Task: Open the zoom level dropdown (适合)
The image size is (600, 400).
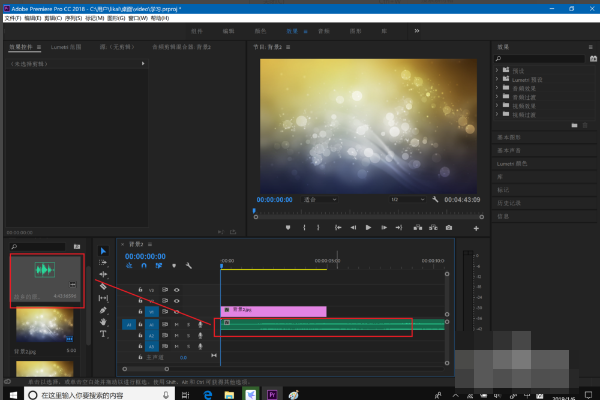Action: pos(316,200)
